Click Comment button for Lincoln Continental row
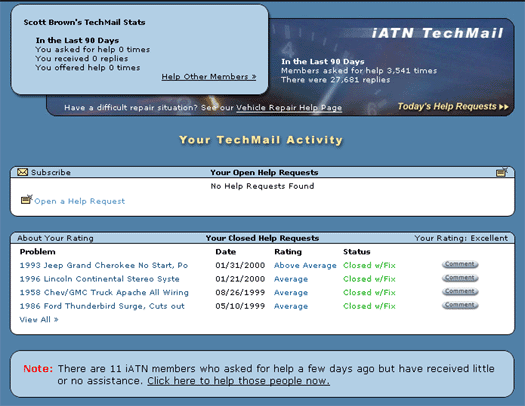525x406 pixels. pyautogui.click(x=460, y=278)
